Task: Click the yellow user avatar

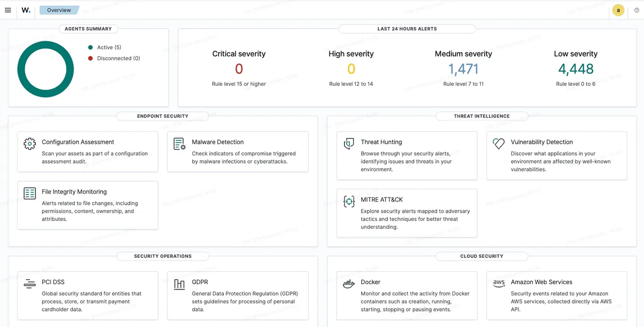Action: tap(618, 10)
